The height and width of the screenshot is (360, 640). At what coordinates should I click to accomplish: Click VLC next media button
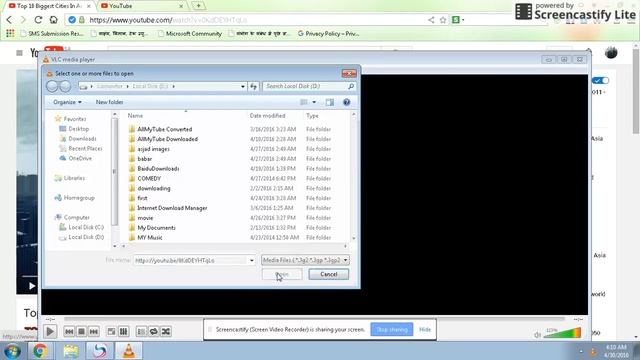point(93,331)
